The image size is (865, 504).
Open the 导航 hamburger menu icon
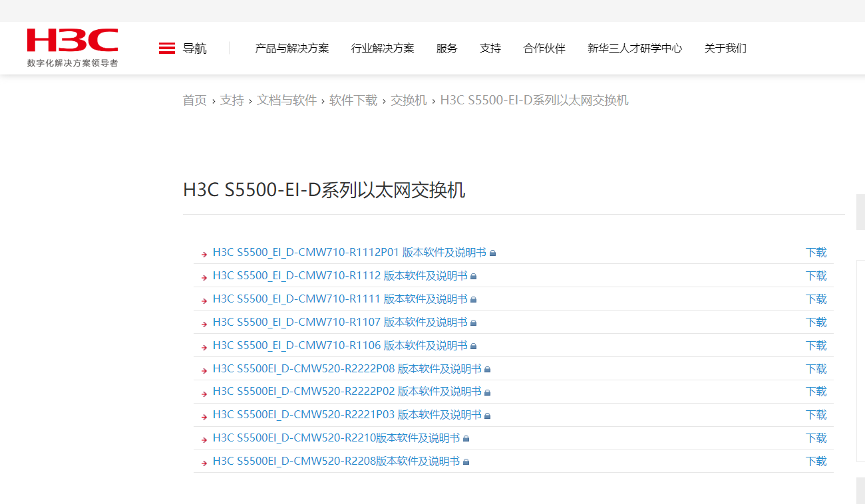(167, 49)
